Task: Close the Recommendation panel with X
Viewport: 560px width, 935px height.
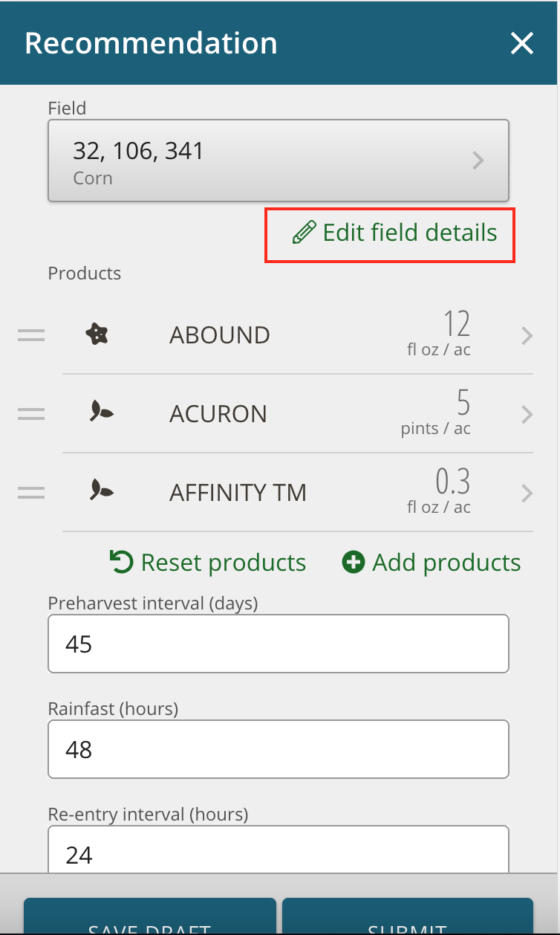Action: (x=522, y=43)
